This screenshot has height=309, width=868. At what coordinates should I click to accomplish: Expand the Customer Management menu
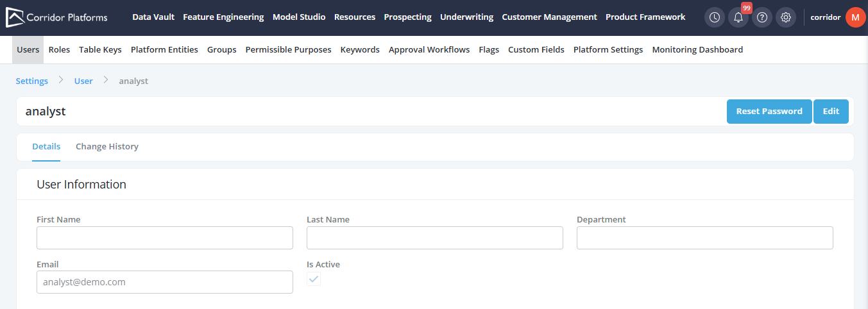549,17
